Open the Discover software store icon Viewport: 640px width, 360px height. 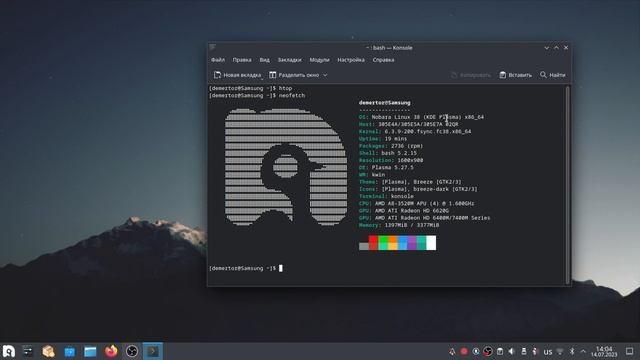pyautogui.click(x=69, y=351)
